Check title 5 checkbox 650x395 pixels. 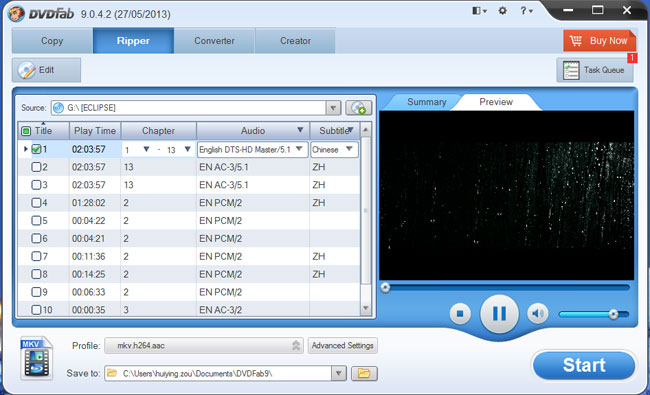coord(36,221)
